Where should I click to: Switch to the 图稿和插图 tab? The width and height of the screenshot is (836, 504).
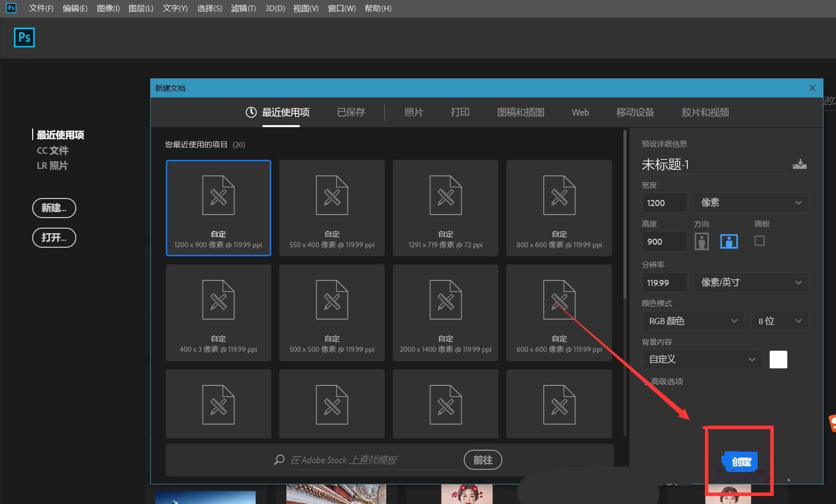520,113
